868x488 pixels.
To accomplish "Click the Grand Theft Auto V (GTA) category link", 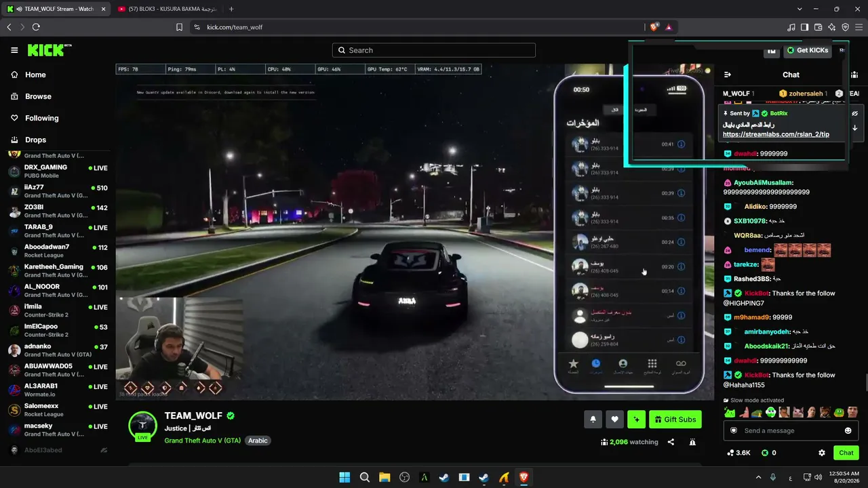I will [203, 441].
